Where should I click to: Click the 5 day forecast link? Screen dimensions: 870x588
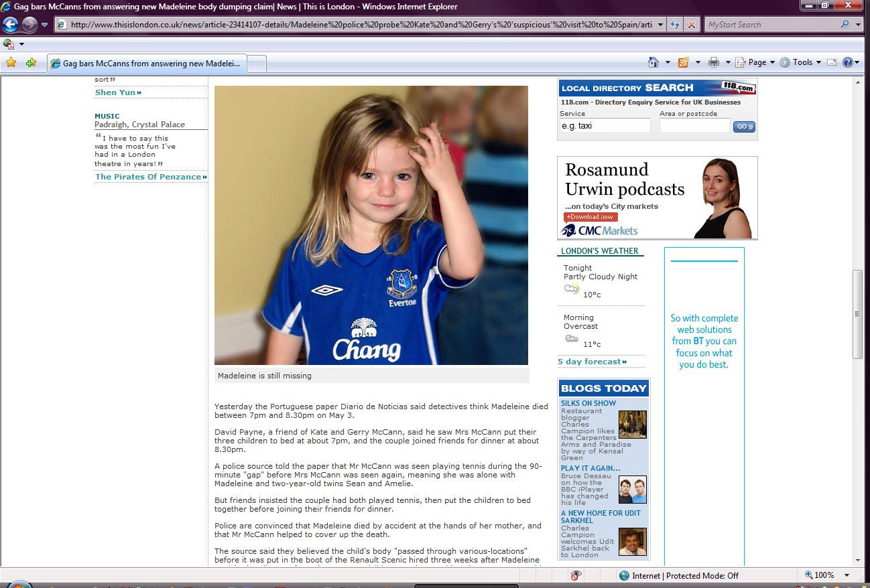coord(592,362)
